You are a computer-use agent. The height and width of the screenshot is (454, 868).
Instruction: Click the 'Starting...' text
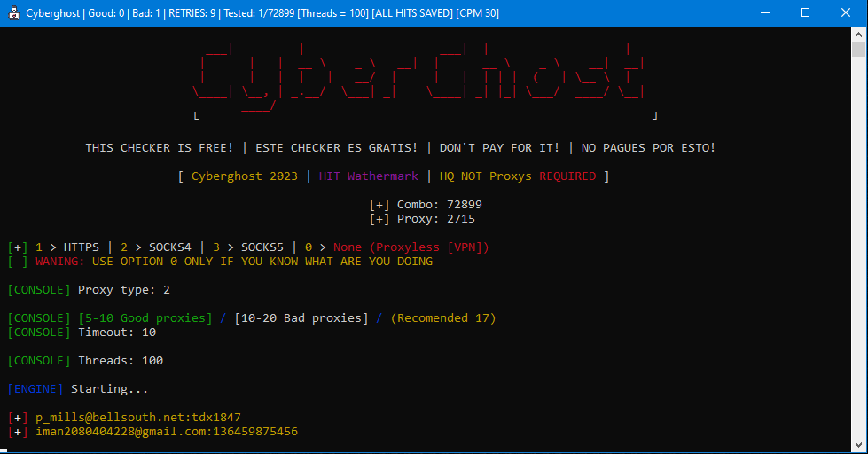tap(110, 388)
